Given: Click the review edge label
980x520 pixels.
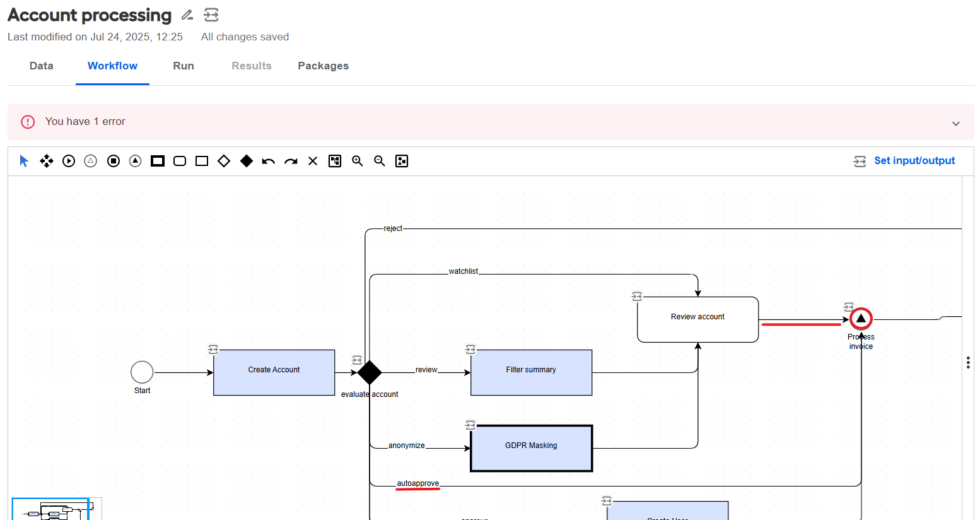Looking at the screenshot, I should (x=426, y=370).
